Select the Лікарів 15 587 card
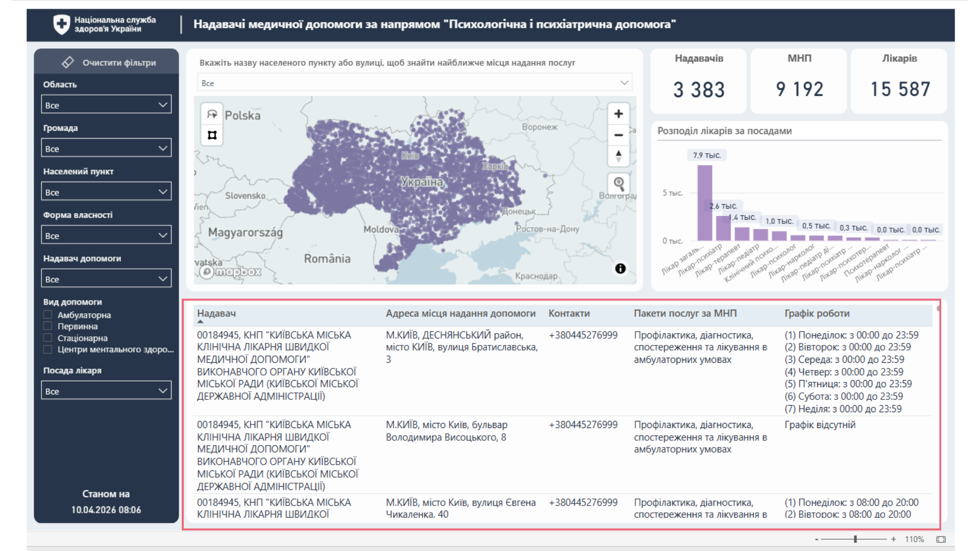 (x=899, y=81)
